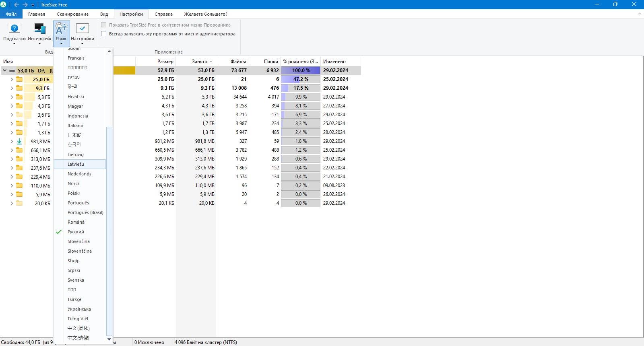Expand the 9,3 ГБ folder row
The height and width of the screenshot is (346, 644).
(12, 88)
